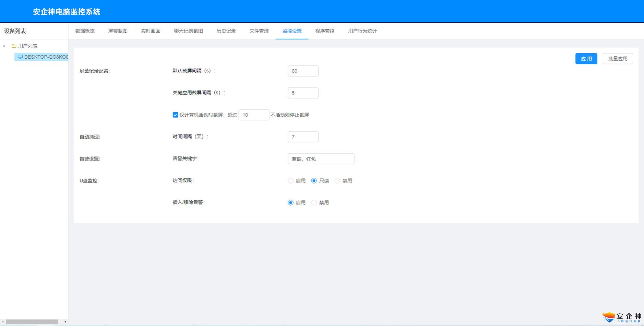The height and width of the screenshot is (326, 644).
Task: View the 用户行为统计 tab
Action: (x=362, y=31)
